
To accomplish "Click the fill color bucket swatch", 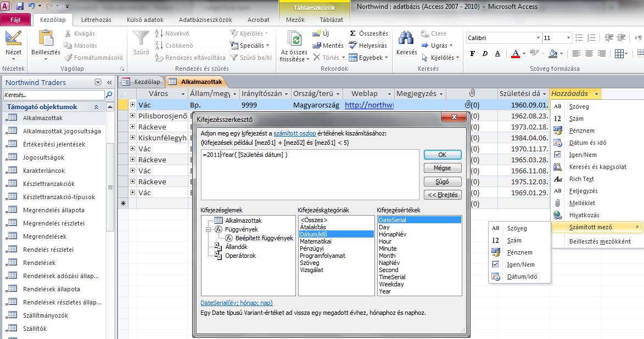I will click(553, 54).
